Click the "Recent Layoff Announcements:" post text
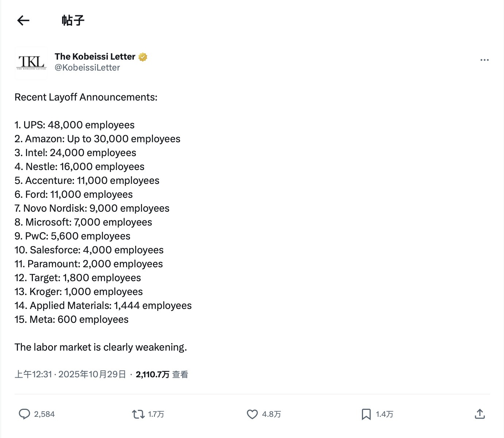This screenshot has height=438, width=504. click(x=86, y=97)
